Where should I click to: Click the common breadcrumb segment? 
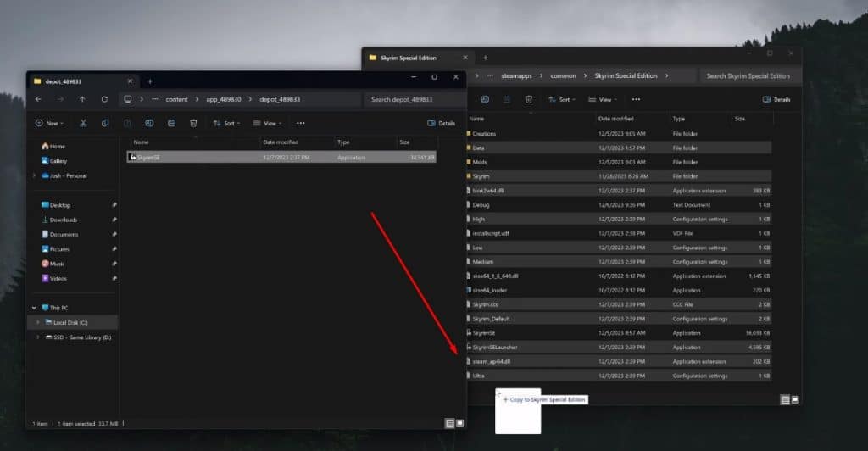click(x=563, y=75)
